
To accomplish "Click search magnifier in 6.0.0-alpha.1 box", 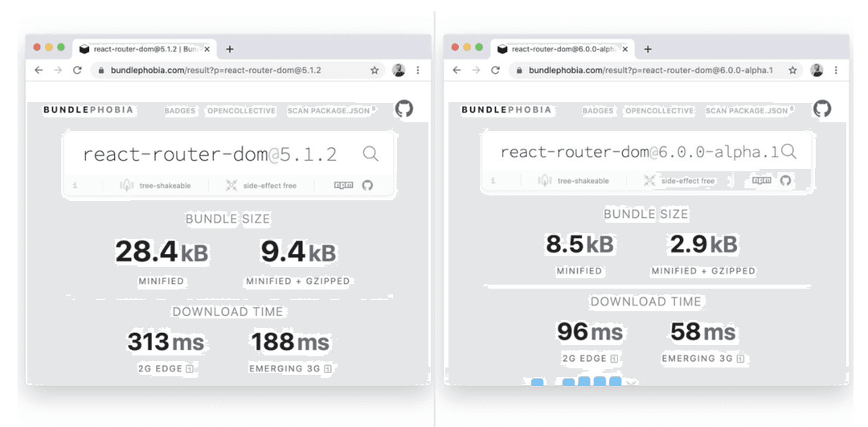I will pyautogui.click(x=789, y=152).
